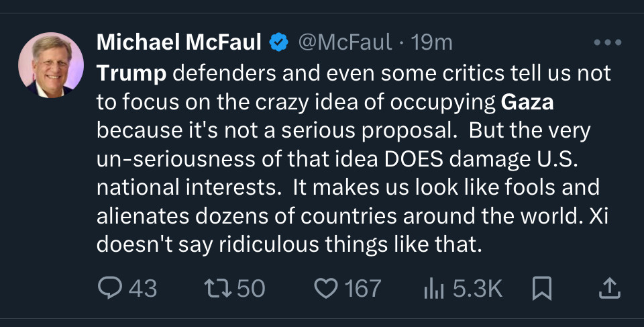This screenshot has height=327, width=644.
Task: Click the 43 replies count
Action: tap(142, 288)
